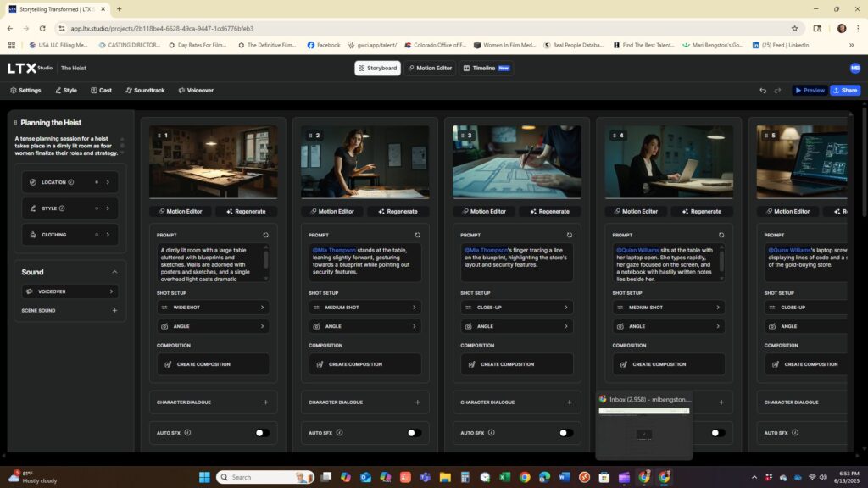Switch on Auto SFX for shot 3
The image size is (868, 488).
click(565, 433)
